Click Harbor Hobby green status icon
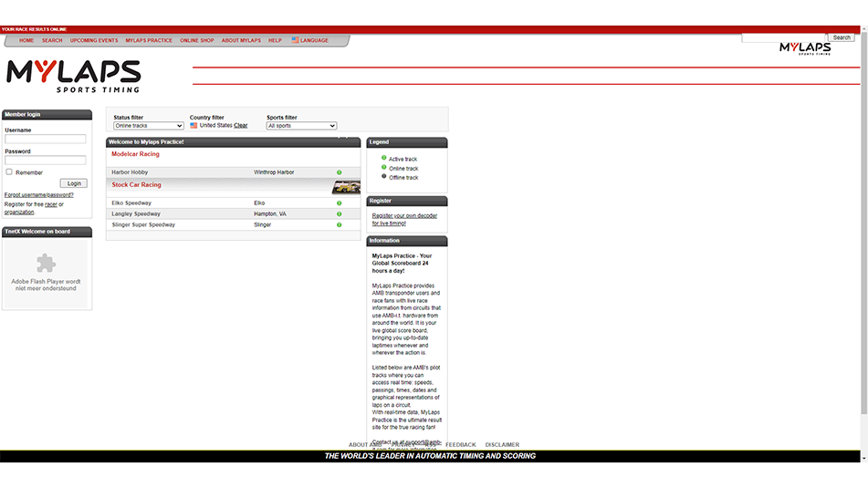868x488 pixels. (x=339, y=172)
